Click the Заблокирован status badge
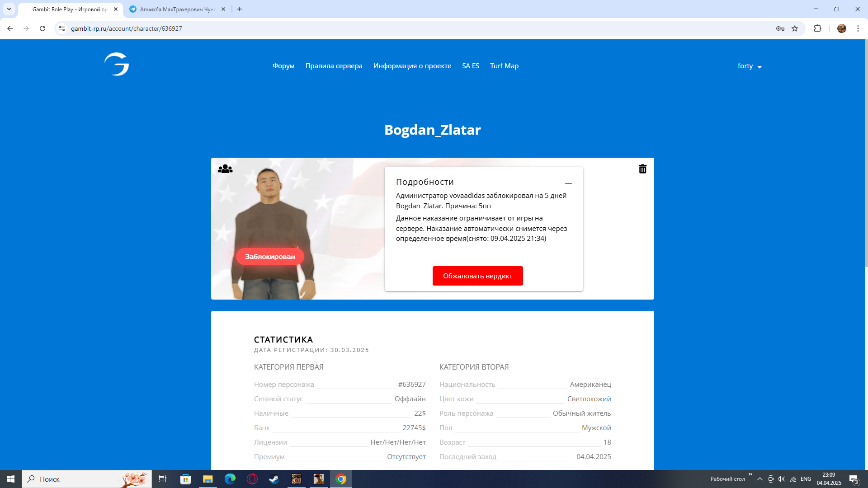 click(x=270, y=256)
